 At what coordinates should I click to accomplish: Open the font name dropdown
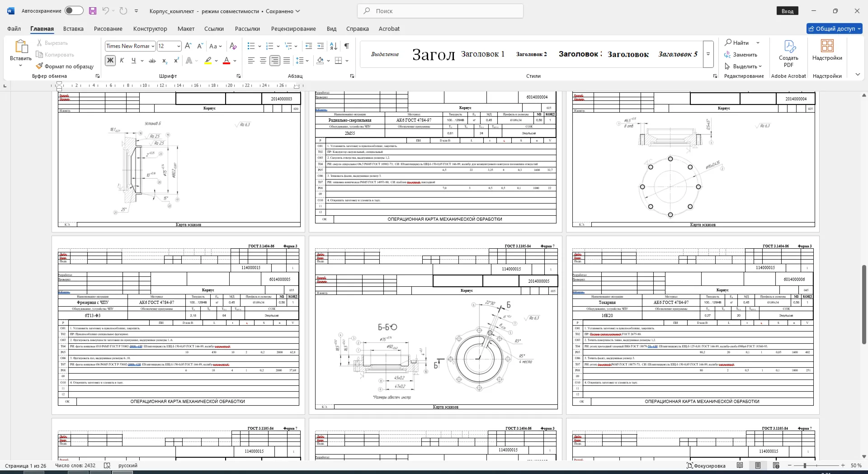[x=153, y=46]
